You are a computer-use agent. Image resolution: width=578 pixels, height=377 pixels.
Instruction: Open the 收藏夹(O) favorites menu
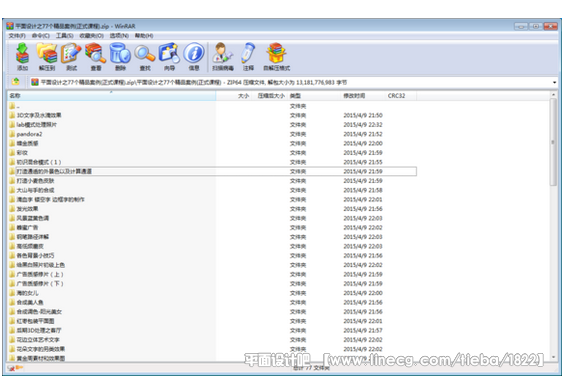click(x=91, y=36)
